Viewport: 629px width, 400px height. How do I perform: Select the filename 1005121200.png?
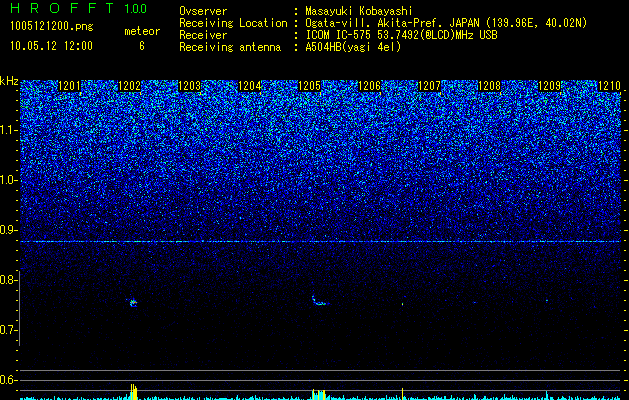pyautogui.click(x=52, y=27)
